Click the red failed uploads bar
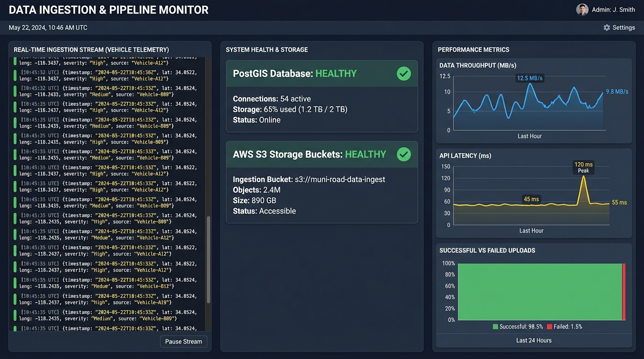The width and height of the screenshot is (644, 359). [624, 292]
